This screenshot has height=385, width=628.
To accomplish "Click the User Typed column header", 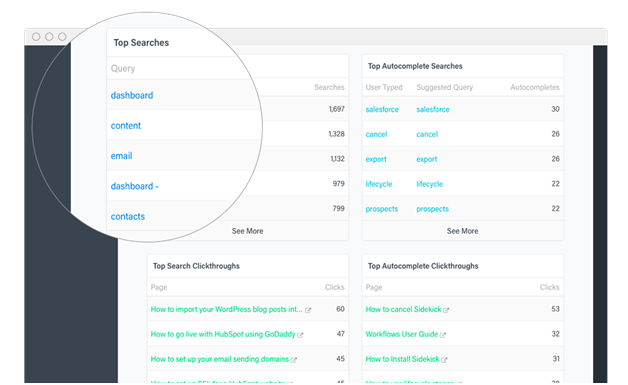I will (384, 87).
